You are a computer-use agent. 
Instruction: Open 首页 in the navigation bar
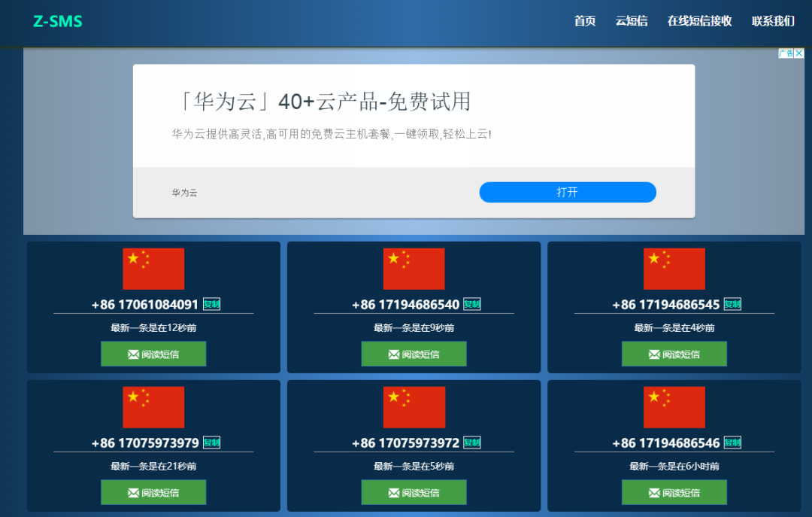click(585, 21)
